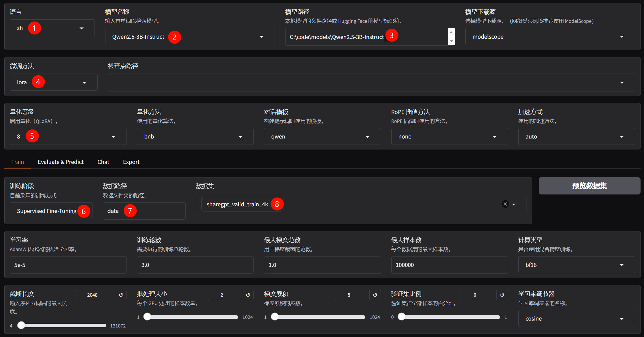Open the 模型下载源 modelscope dropdown
The height and width of the screenshot is (337, 644).
pos(622,37)
